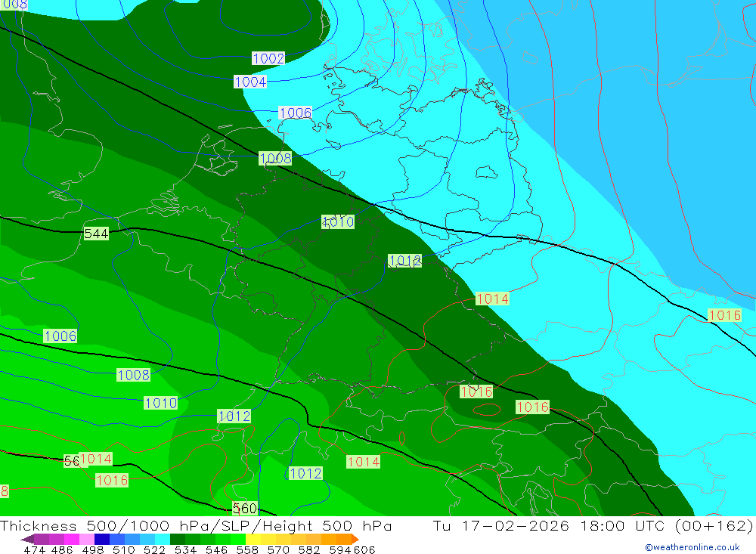Viewport: 756px width, 554px height.
Task: Click the dark blue legend swatch
Action: tap(102, 539)
